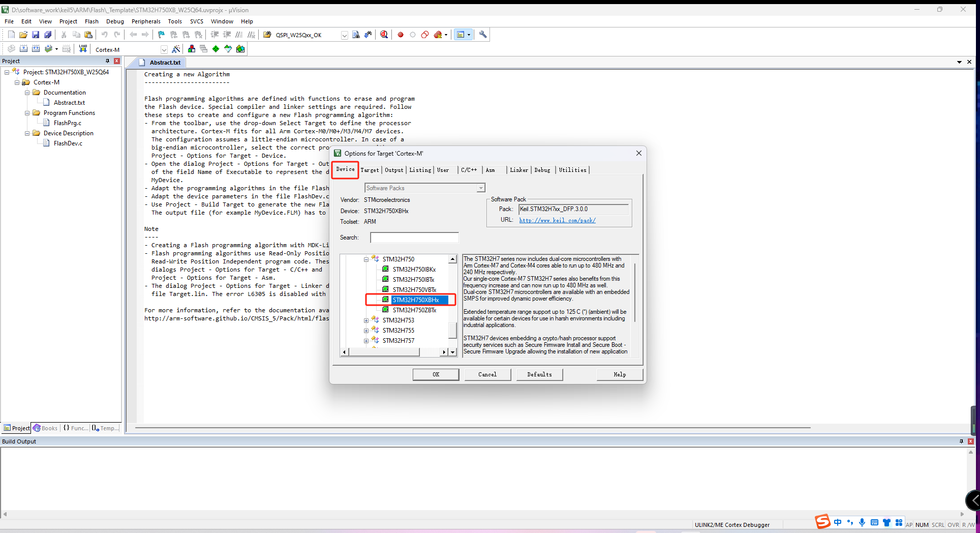Open the Peripherals menu
Screen dimensions: 980x533
point(146,21)
